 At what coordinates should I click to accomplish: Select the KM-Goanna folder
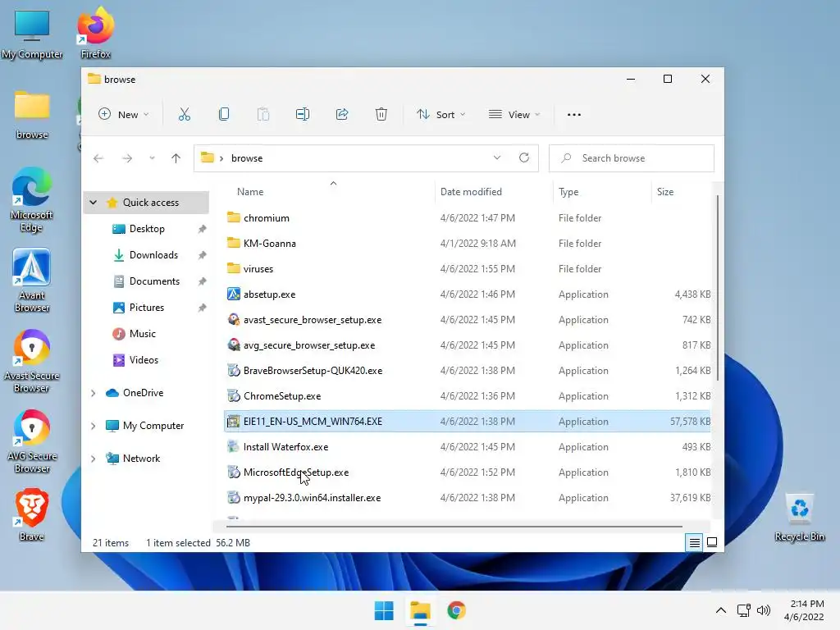[467, 243]
